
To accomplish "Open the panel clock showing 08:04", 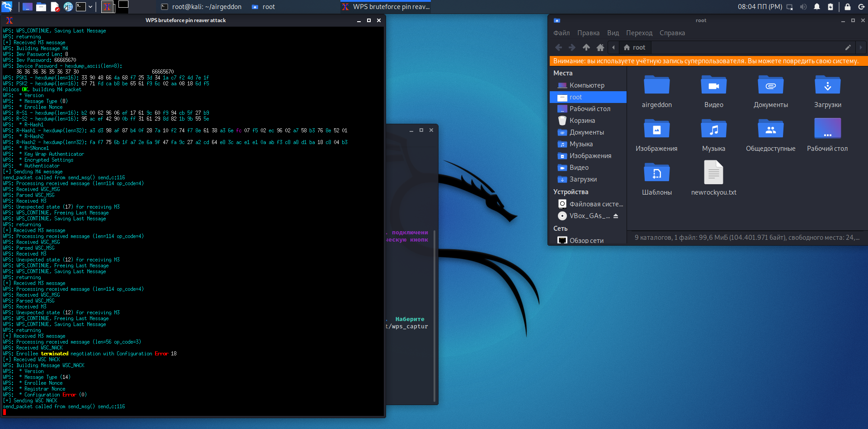I will pyautogui.click(x=760, y=7).
